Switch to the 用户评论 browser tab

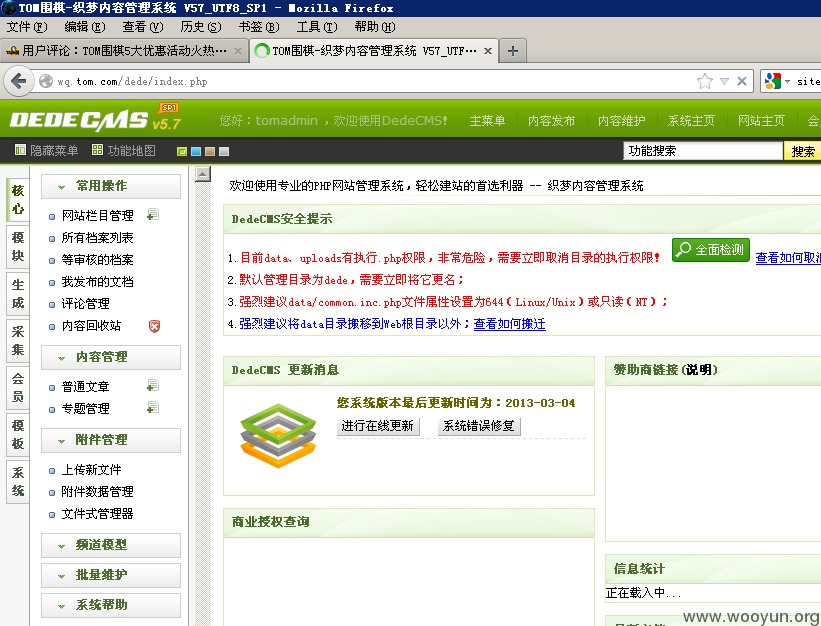(124, 51)
